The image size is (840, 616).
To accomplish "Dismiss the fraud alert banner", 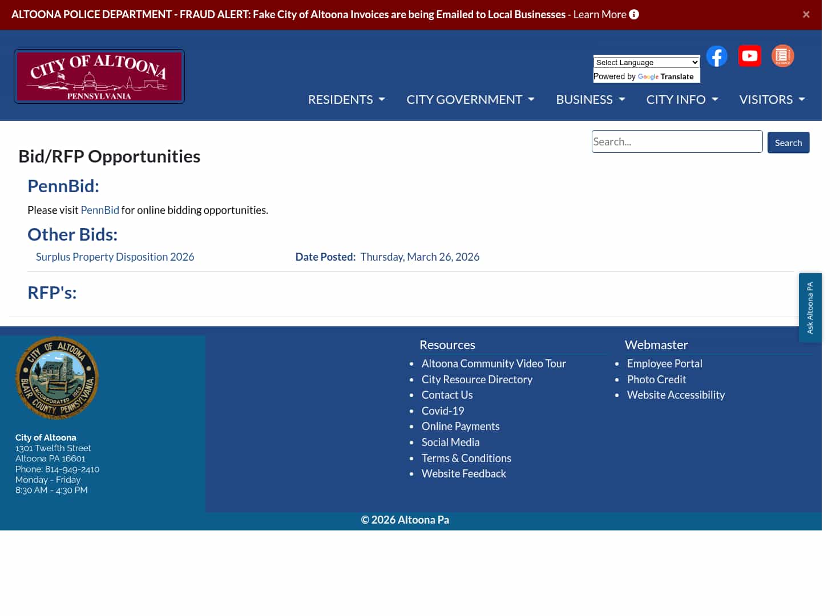I will (806, 14).
